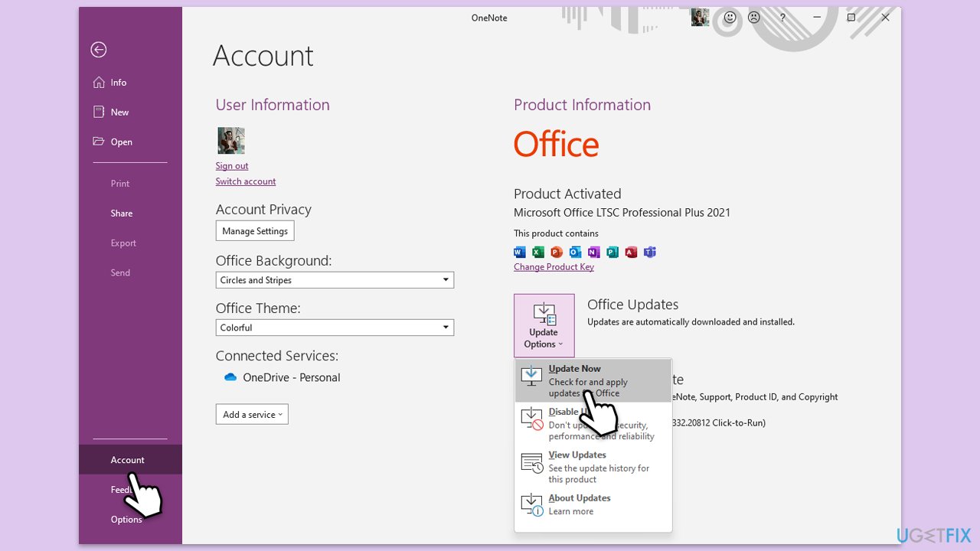Click the smiley face feedback icon
This screenshot has height=551, width=980.
pos(730,18)
